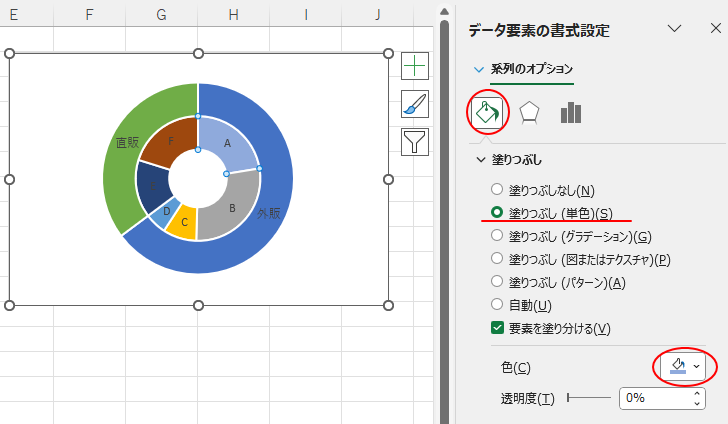Click the chart bottom-center resize handle

[198, 305]
